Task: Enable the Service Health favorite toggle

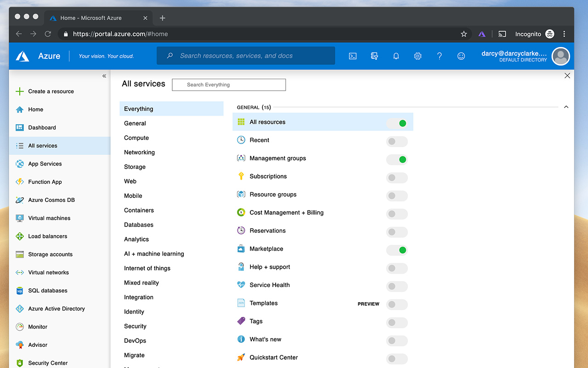Action: coord(397,287)
